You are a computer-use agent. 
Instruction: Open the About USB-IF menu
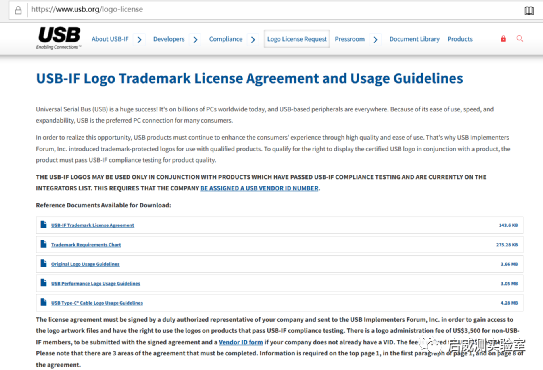[110, 39]
